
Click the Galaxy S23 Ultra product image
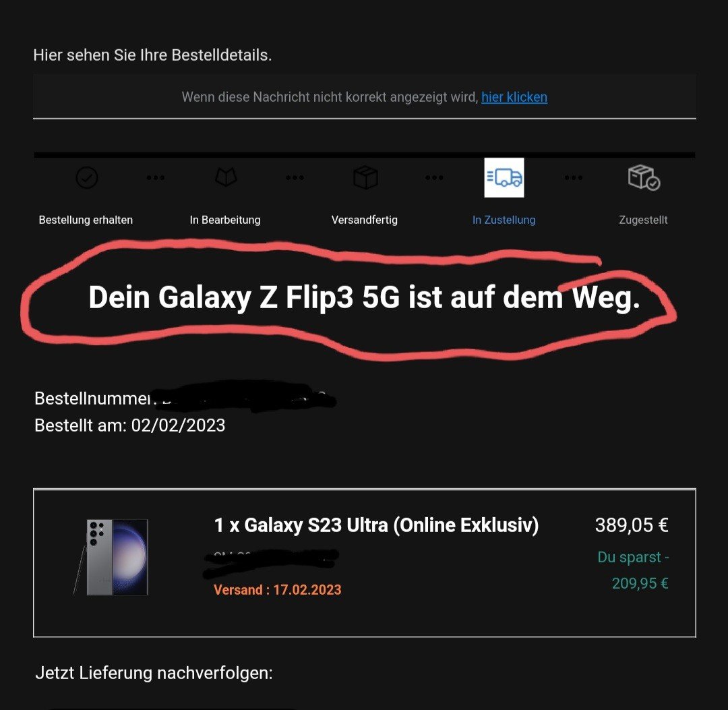[x=111, y=557]
